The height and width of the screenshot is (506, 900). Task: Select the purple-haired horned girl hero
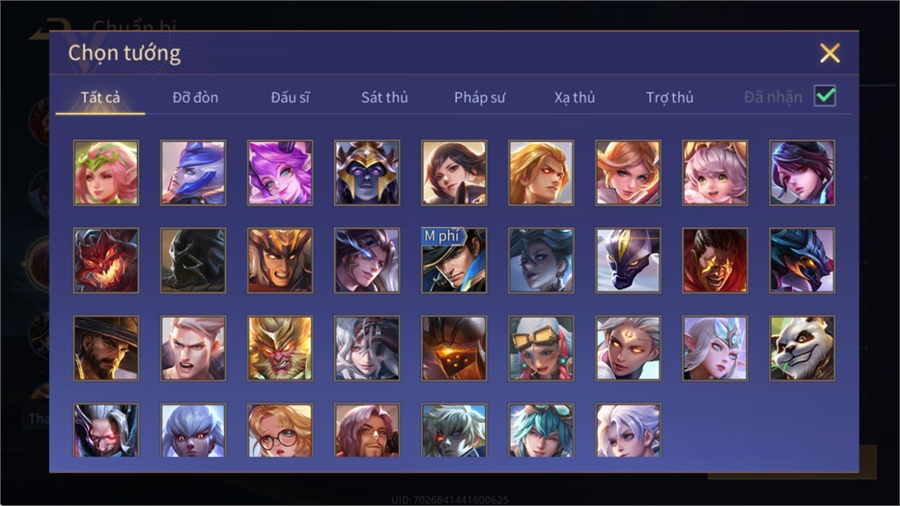click(x=280, y=173)
